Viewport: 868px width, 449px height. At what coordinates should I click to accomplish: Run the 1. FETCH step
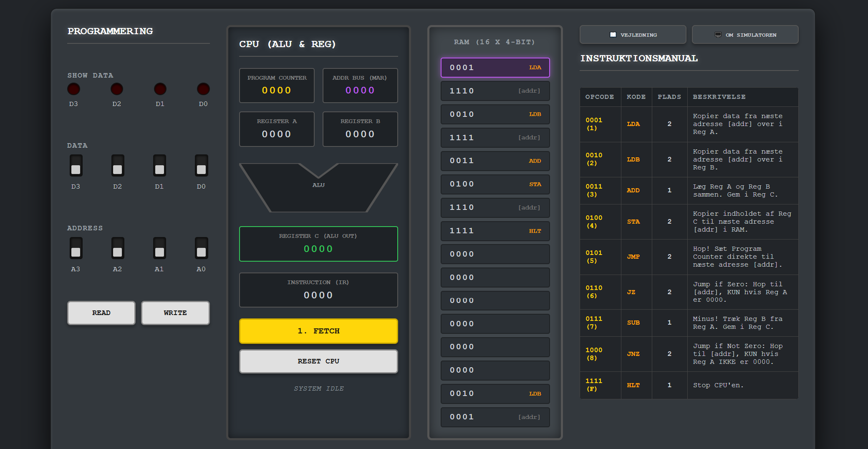318,331
